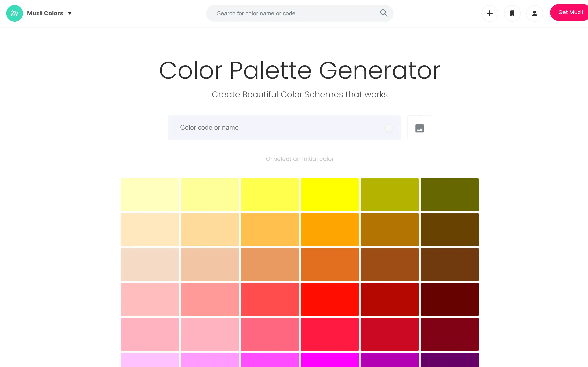Screen dimensions: 588x367
Task: Pick the magenta swatch at bottom
Action: click(x=330, y=360)
